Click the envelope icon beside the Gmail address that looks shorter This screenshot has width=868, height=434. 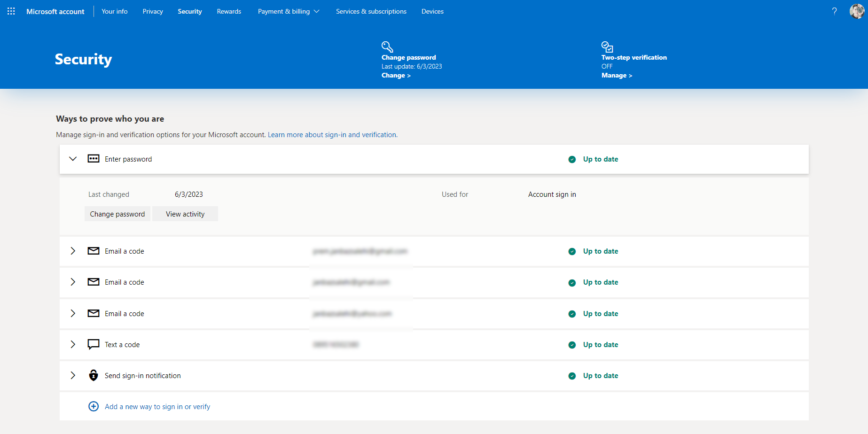point(94,282)
